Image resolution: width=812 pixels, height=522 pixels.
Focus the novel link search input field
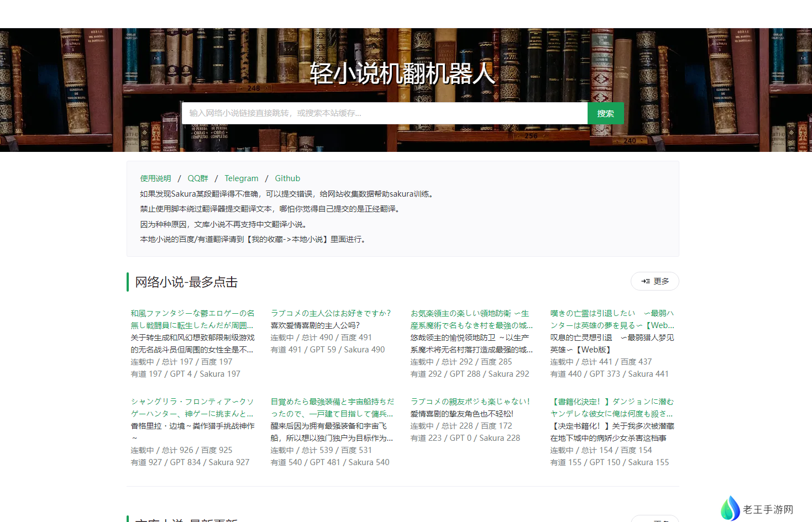click(x=384, y=113)
